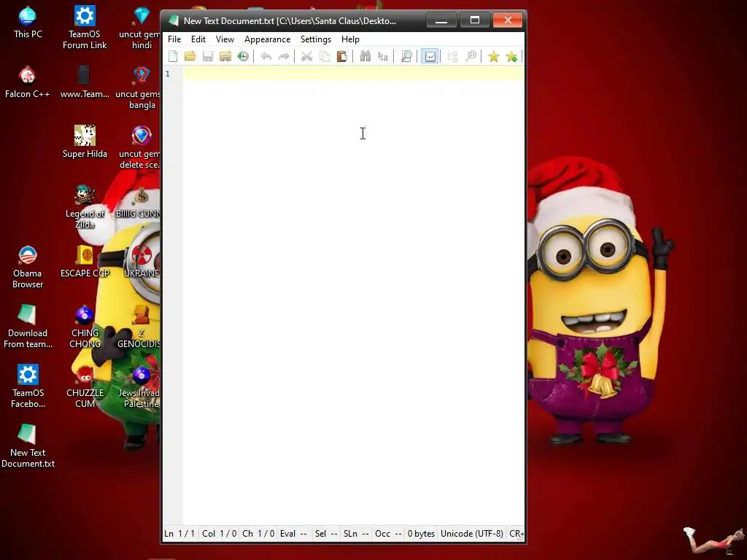Click the Copy toolbar icon
The width and height of the screenshot is (747, 560).
click(x=325, y=56)
